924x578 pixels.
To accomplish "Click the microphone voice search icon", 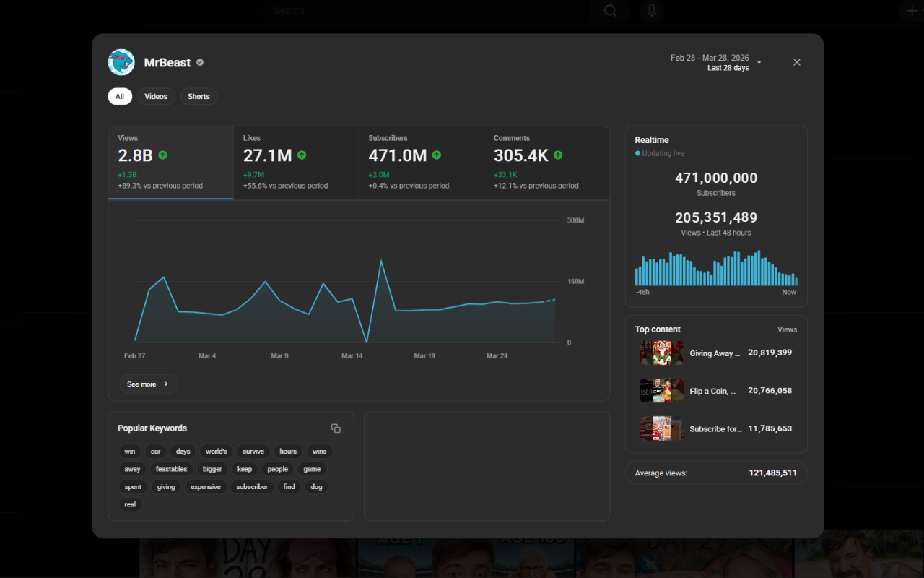I will (x=651, y=11).
